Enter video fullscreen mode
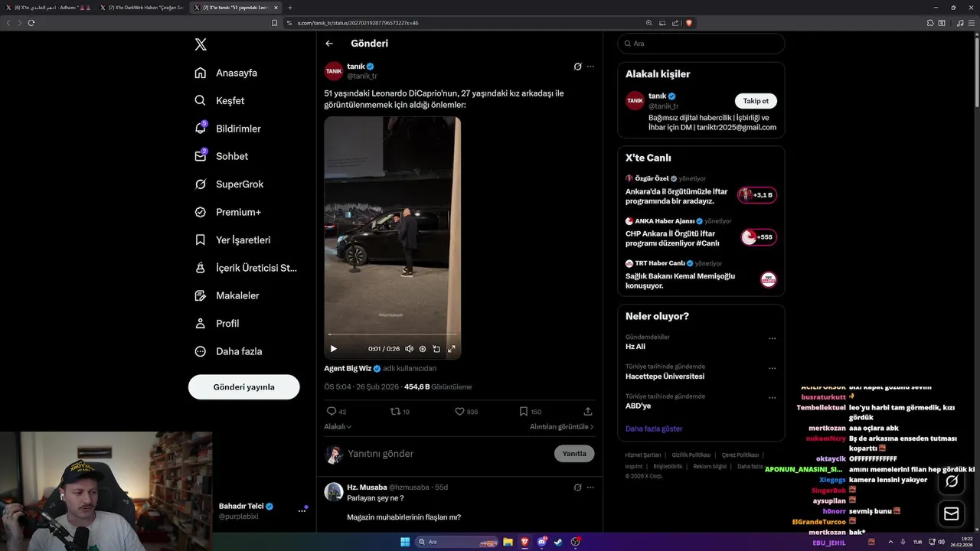The image size is (980, 551). pyautogui.click(x=451, y=349)
